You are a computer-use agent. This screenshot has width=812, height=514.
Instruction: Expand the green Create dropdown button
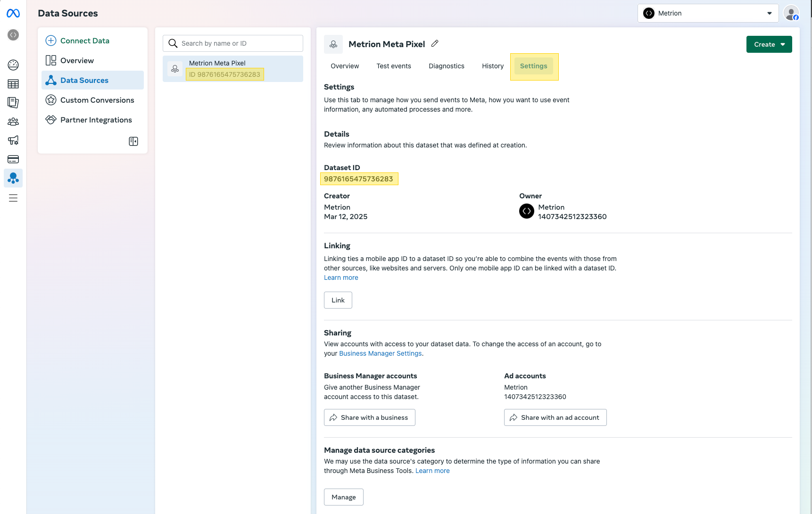coord(769,44)
